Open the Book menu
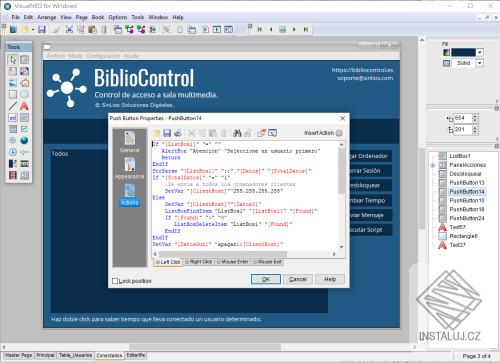Viewport: 500px width, 363px height. coord(98,17)
